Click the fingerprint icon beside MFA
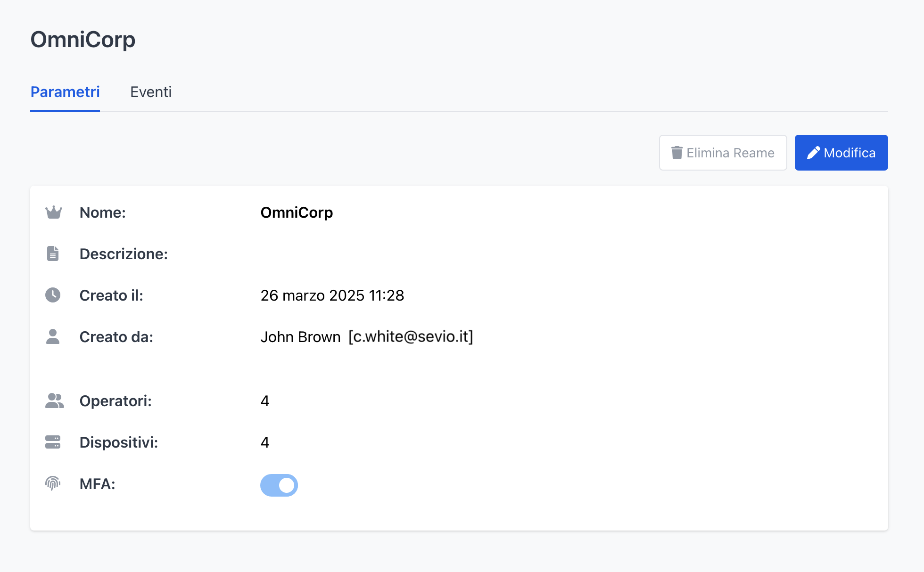Viewport: 924px width, 572px height. [x=53, y=483]
